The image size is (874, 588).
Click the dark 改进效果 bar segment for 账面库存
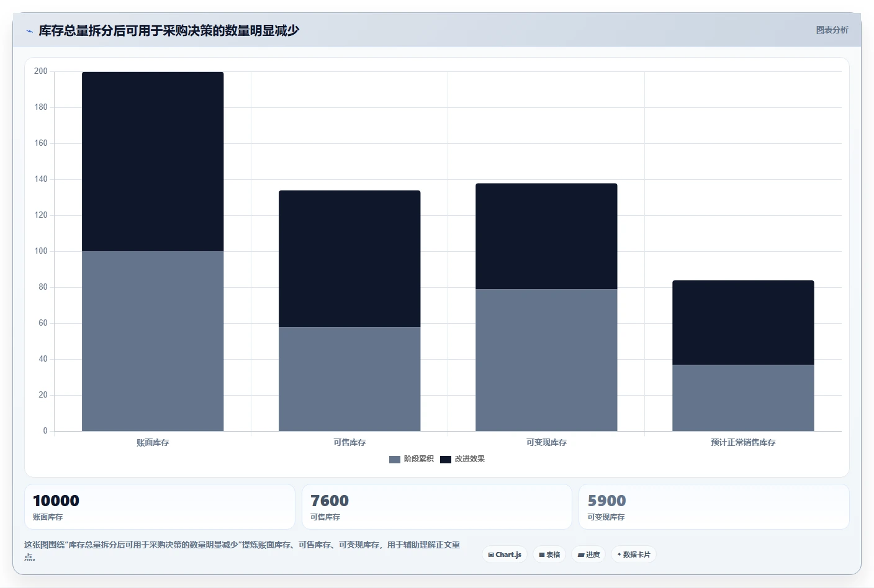pyautogui.click(x=153, y=161)
